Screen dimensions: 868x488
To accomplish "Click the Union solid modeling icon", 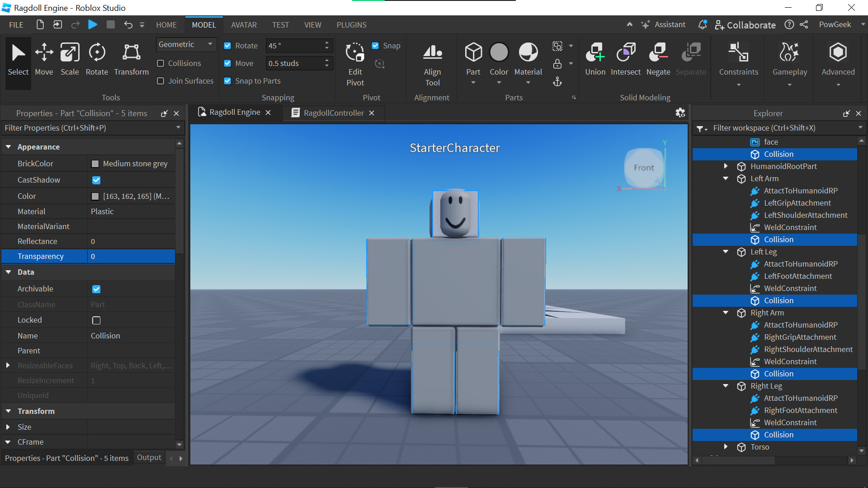I will point(595,53).
